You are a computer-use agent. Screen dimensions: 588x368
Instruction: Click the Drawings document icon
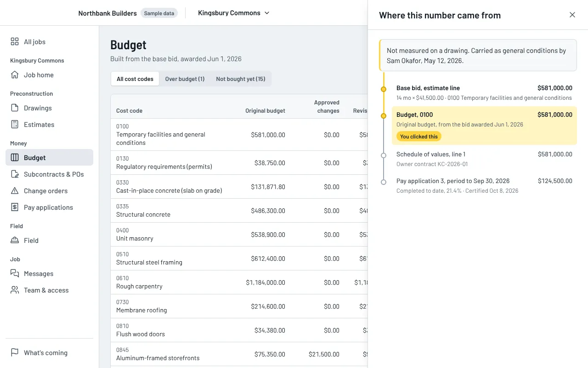15,108
